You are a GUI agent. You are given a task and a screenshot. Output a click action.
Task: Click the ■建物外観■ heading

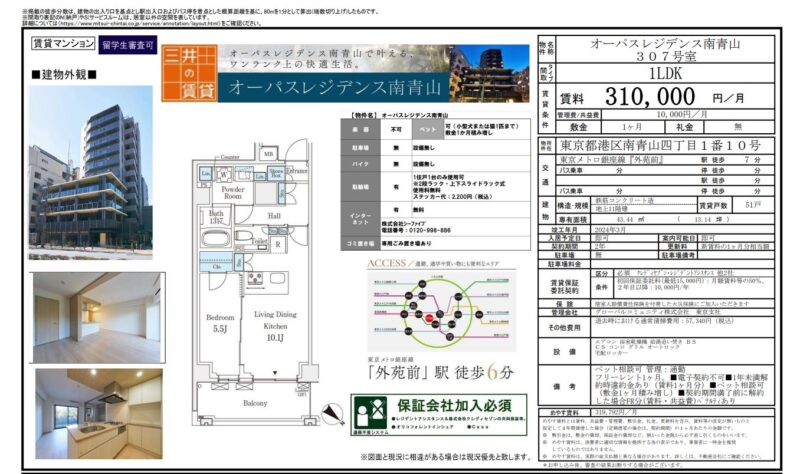(x=64, y=74)
